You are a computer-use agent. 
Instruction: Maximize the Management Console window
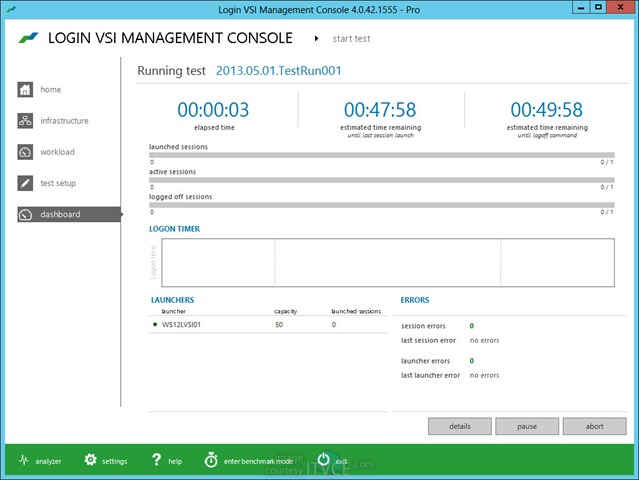(x=598, y=7)
